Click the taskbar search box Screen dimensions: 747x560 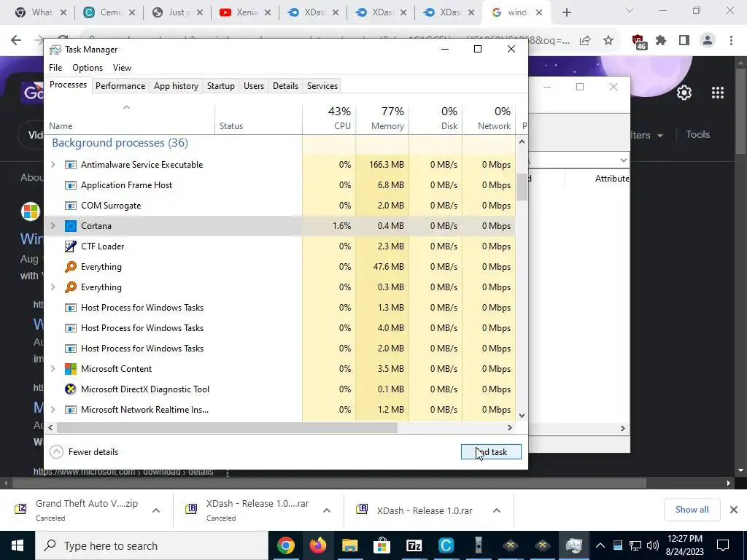[x=152, y=545]
